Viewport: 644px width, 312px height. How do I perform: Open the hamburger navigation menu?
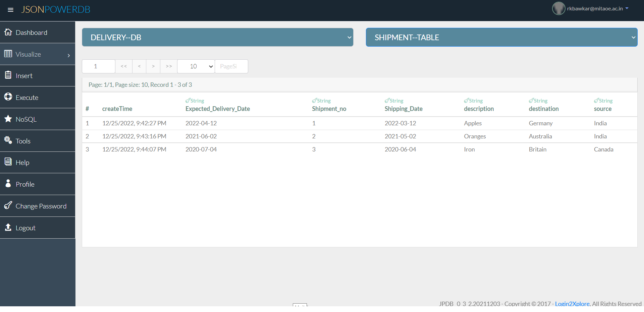(10, 9)
